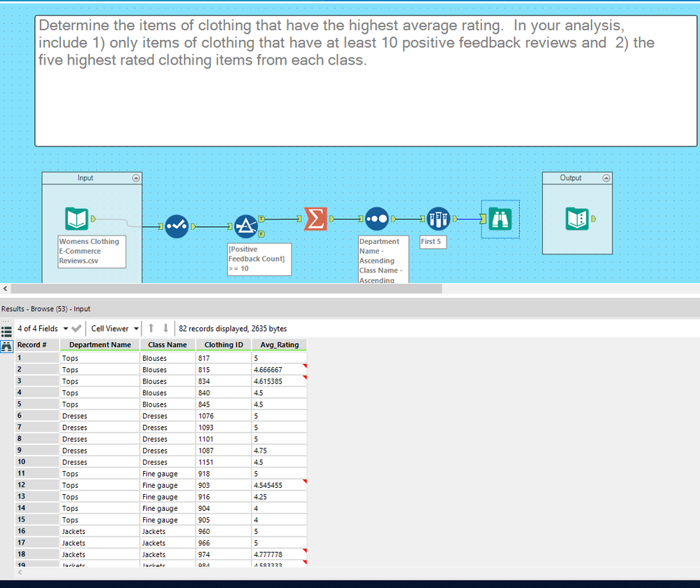Image resolution: width=700 pixels, height=588 pixels.
Task: Click the 82 records displayed status text
Action: click(x=233, y=329)
